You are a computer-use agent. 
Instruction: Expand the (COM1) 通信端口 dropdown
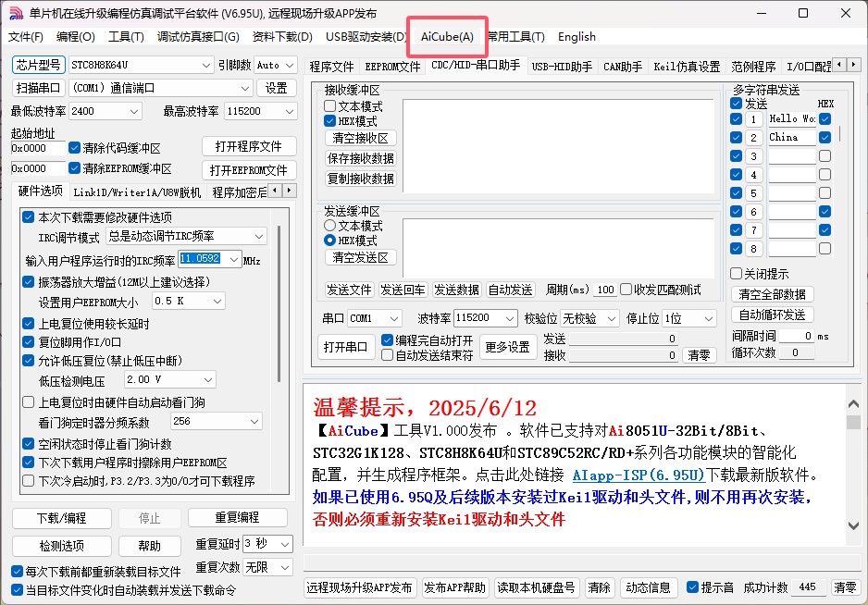click(245, 88)
